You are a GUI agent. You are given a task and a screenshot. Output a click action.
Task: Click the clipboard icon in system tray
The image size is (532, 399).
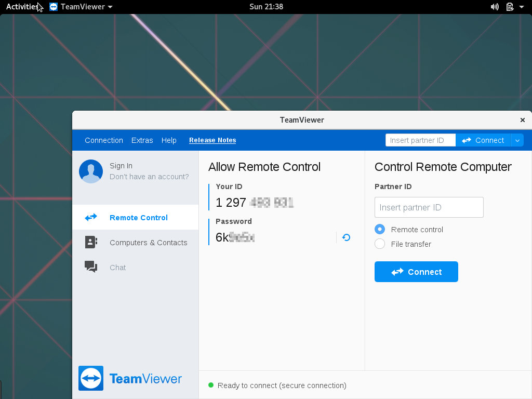coord(510,7)
